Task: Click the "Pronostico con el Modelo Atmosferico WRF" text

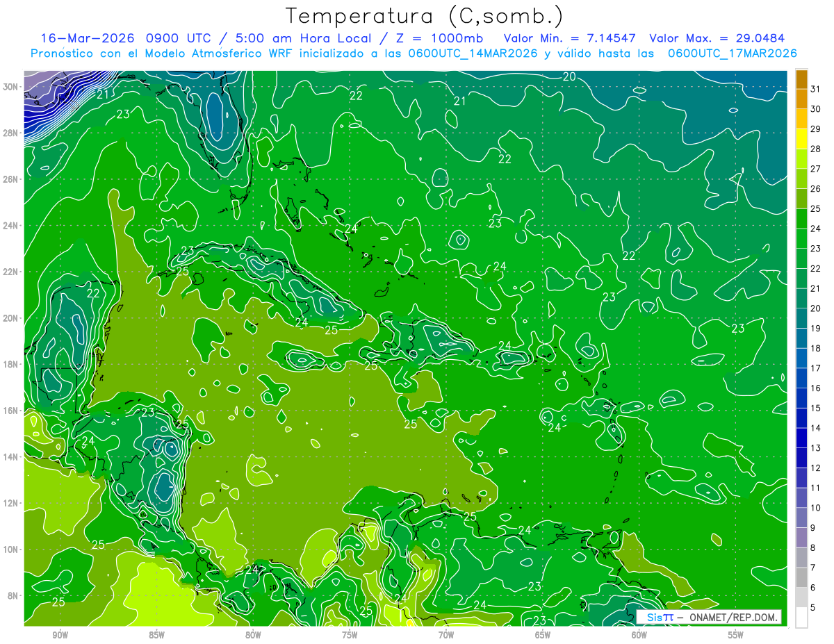Action: [163, 53]
